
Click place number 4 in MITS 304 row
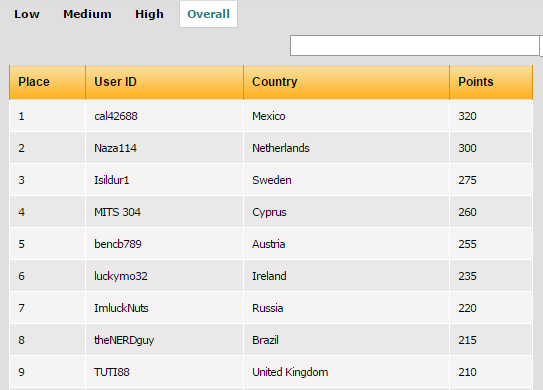(x=21, y=212)
